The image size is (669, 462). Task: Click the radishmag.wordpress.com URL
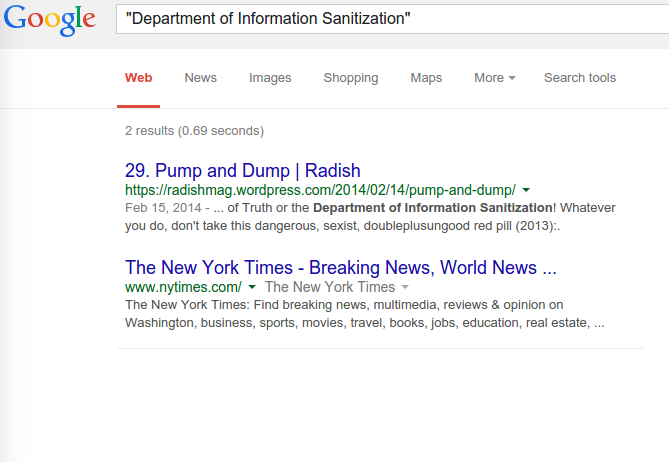pos(320,190)
